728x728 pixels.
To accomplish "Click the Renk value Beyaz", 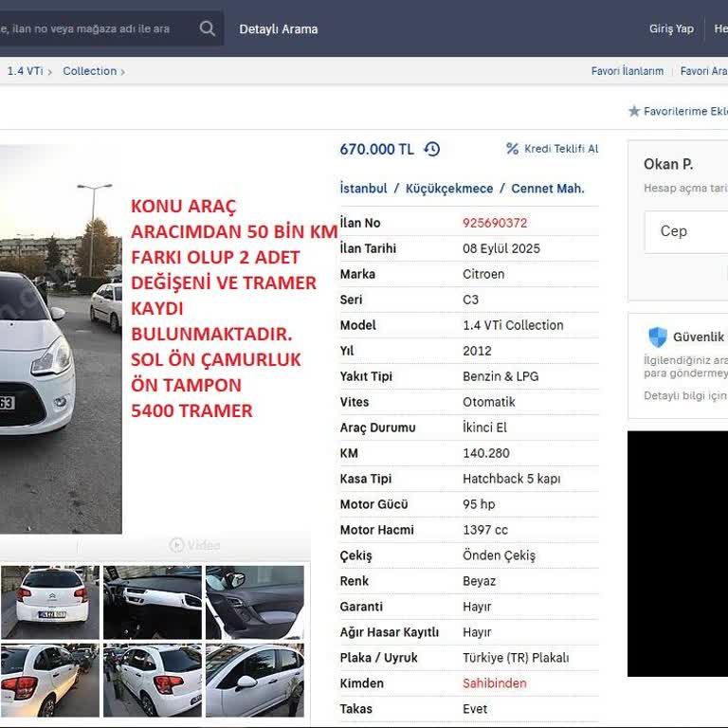I will [479, 581].
